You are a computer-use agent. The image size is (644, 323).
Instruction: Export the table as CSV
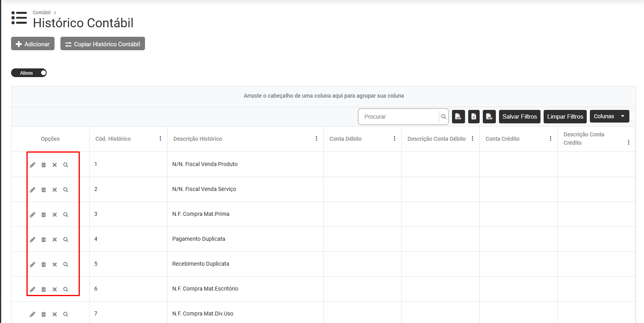[489, 117]
